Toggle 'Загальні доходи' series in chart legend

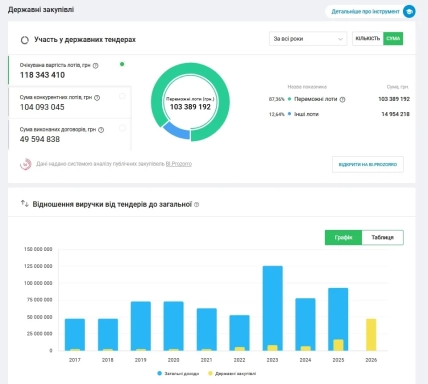pos(178,374)
